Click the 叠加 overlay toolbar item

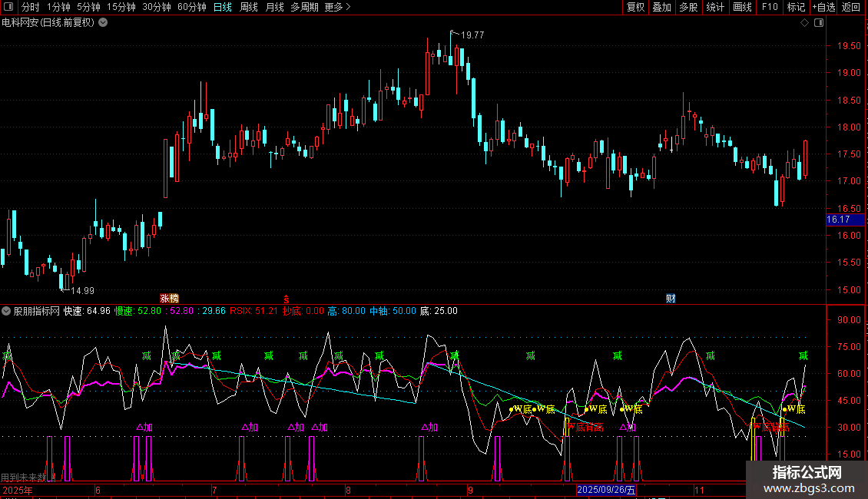pyautogui.click(x=661, y=8)
